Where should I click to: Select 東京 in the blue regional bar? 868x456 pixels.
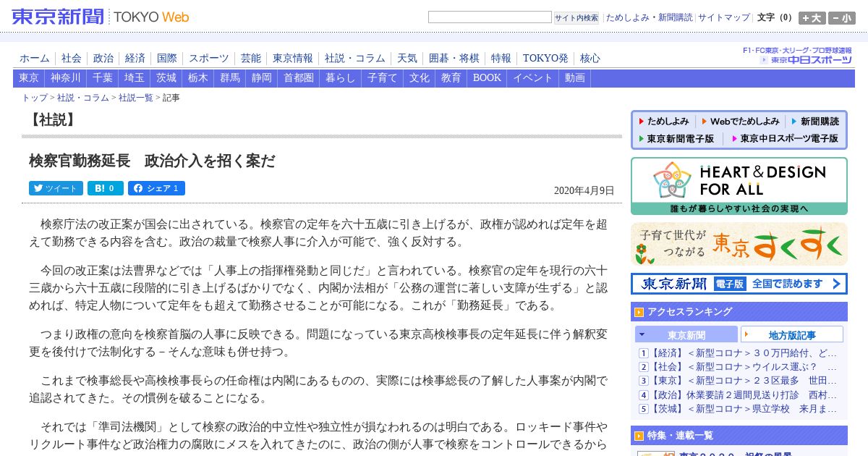pos(29,78)
